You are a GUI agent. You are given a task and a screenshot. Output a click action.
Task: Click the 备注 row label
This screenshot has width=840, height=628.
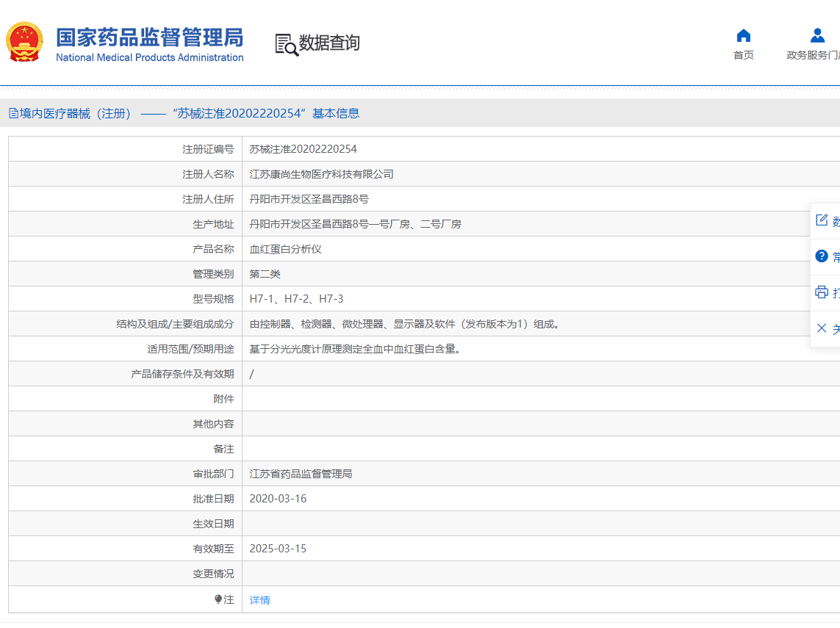coord(223,449)
